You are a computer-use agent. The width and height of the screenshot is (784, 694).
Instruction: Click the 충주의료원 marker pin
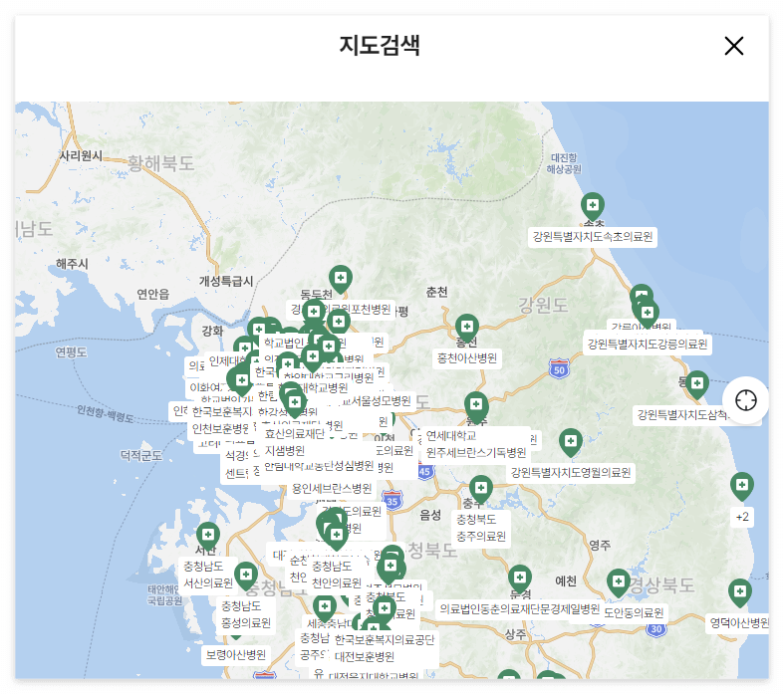click(481, 489)
